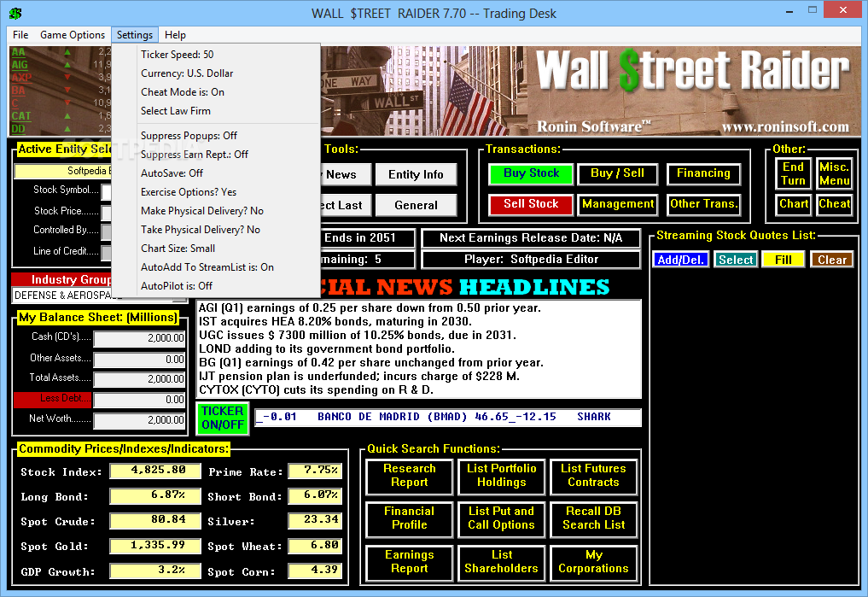Click the CYTOX cuts R & D headline

316,389
